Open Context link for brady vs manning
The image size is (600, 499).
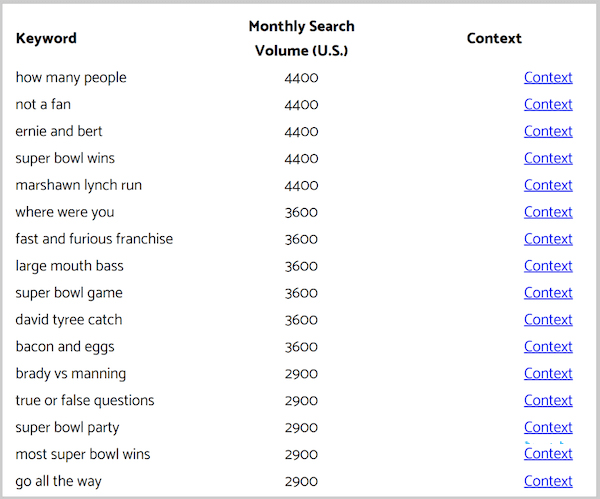548,373
